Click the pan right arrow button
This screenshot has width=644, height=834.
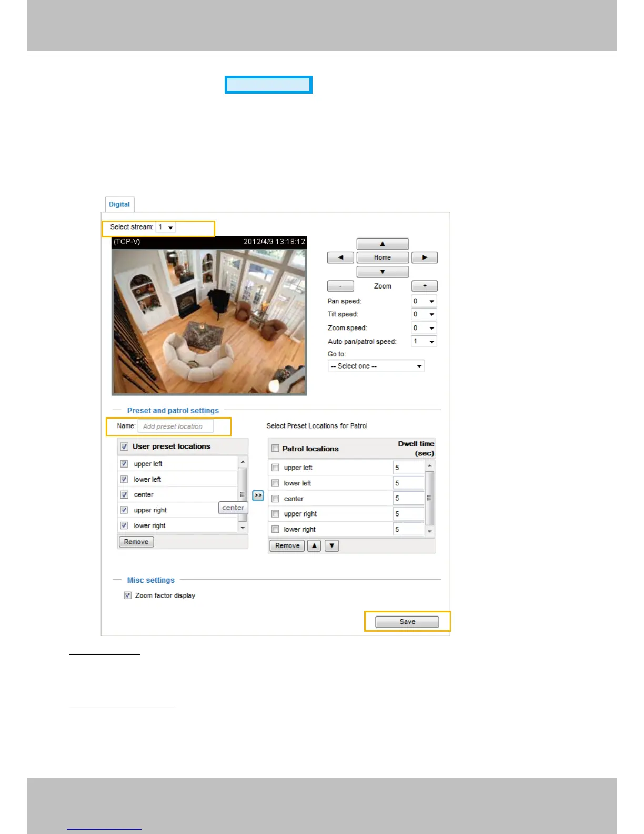[425, 257]
